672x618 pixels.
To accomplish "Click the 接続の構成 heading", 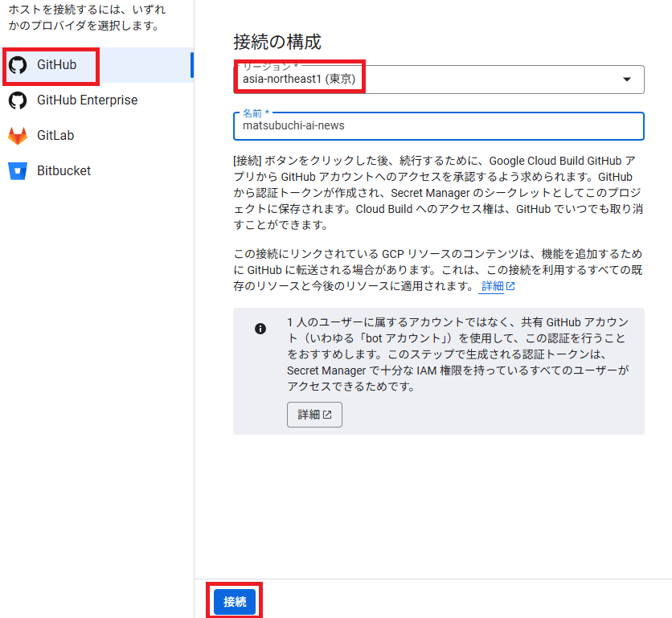I will tap(277, 42).
